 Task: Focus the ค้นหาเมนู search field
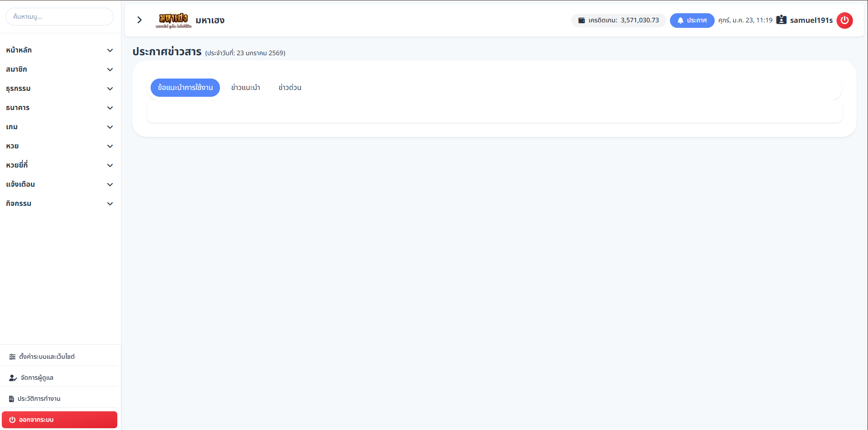59,17
